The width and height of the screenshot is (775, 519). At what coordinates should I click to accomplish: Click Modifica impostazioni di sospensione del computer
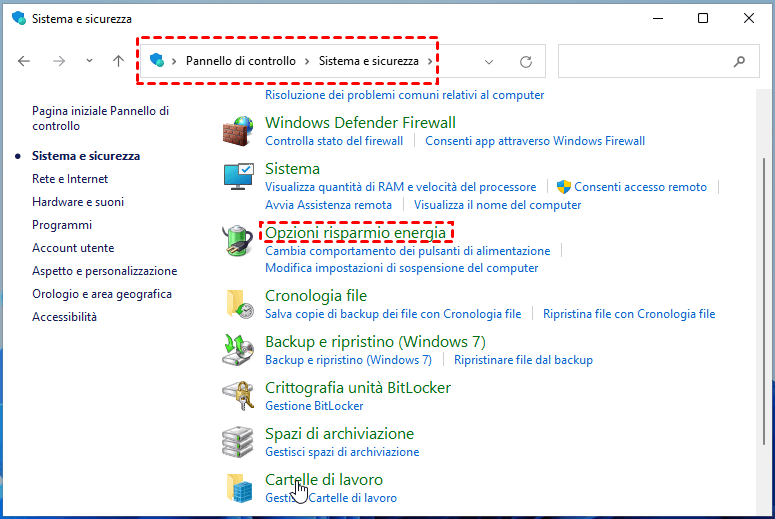[401, 268]
